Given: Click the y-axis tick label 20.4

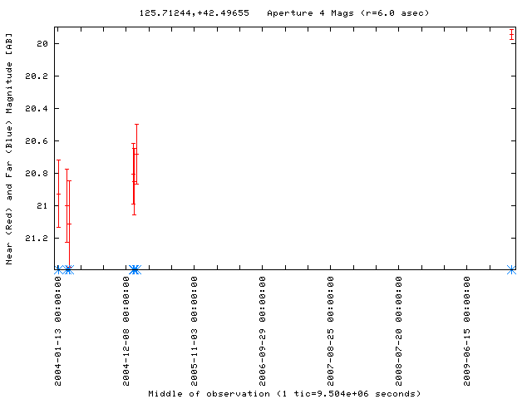Looking at the screenshot, I should click(37, 109).
